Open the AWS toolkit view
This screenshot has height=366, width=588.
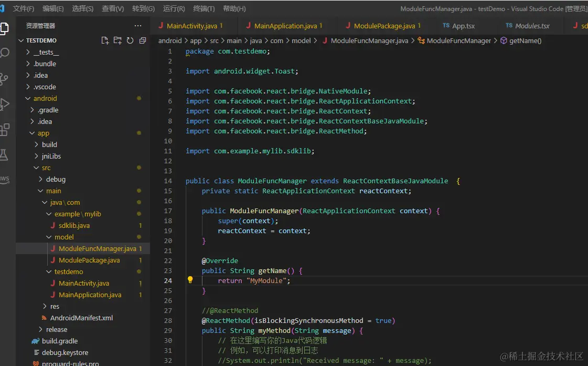(5, 179)
